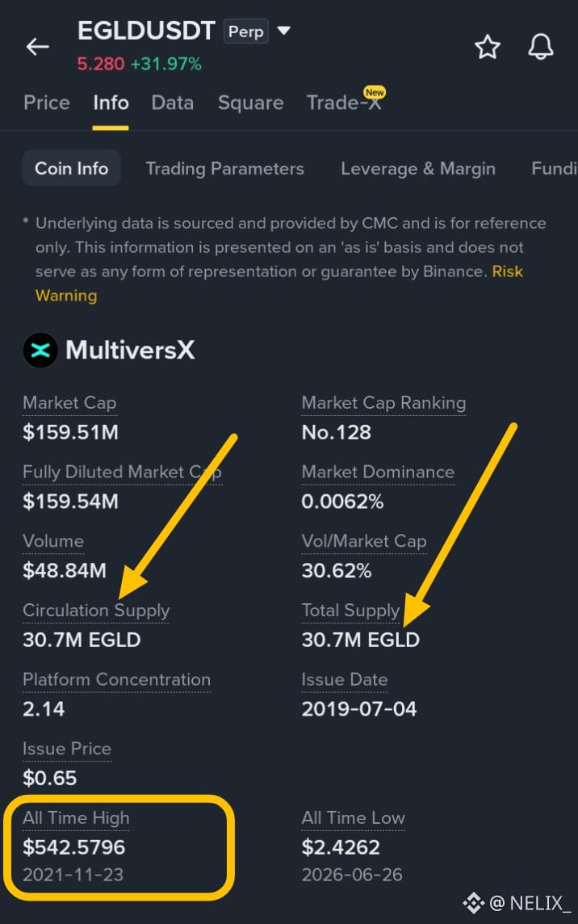Tap the All Time High label
Screen dimensions: 578x924
click(x=76, y=818)
